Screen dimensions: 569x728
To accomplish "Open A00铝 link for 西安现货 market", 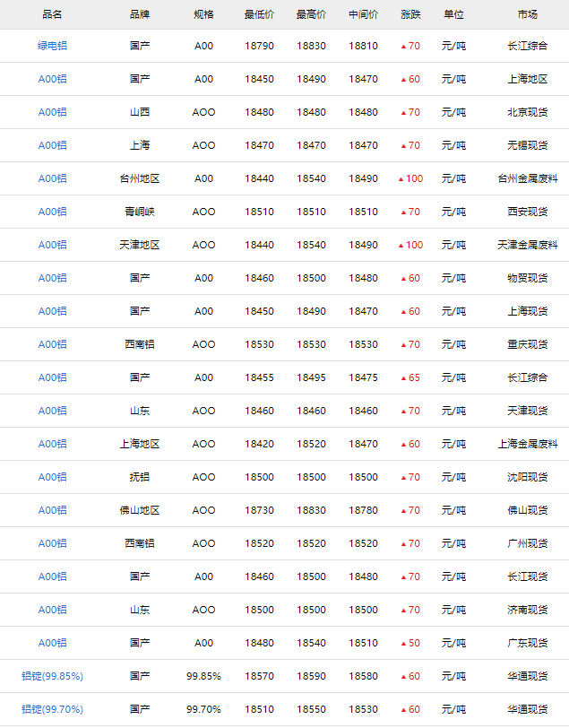I will (52, 212).
